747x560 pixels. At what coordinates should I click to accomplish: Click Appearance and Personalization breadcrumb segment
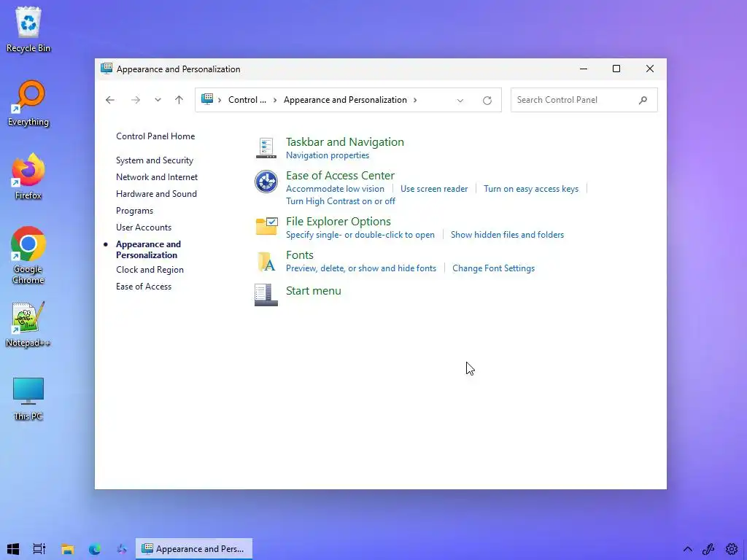click(345, 100)
